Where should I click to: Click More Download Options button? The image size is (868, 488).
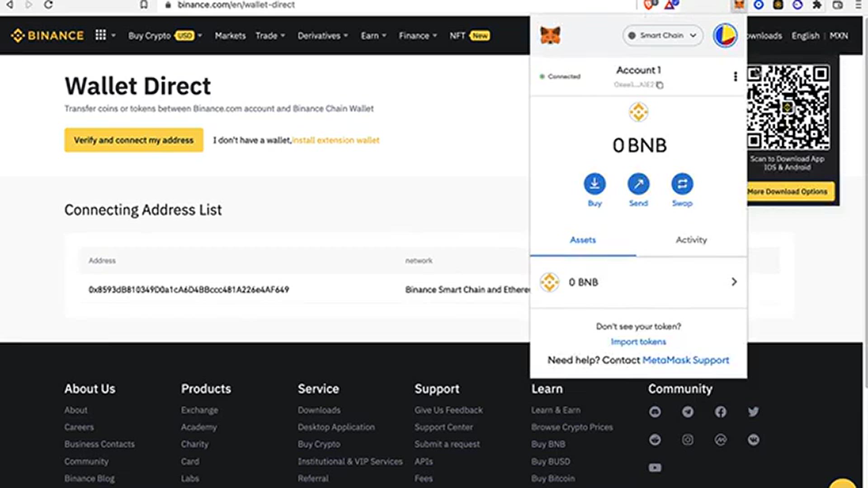pos(787,192)
